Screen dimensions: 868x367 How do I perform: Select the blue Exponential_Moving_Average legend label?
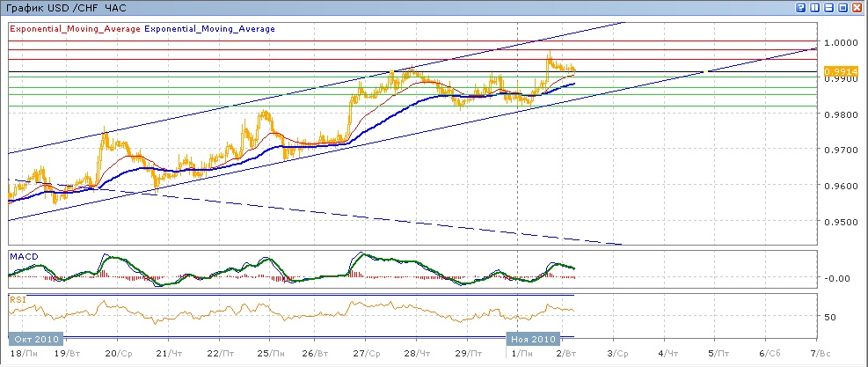[x=209, y=29]
